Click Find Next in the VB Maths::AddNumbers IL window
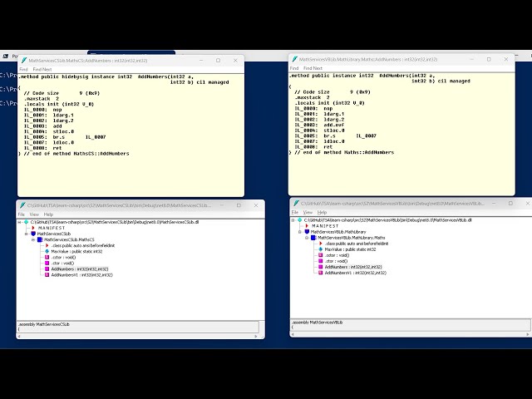 [x=313, y=68]
